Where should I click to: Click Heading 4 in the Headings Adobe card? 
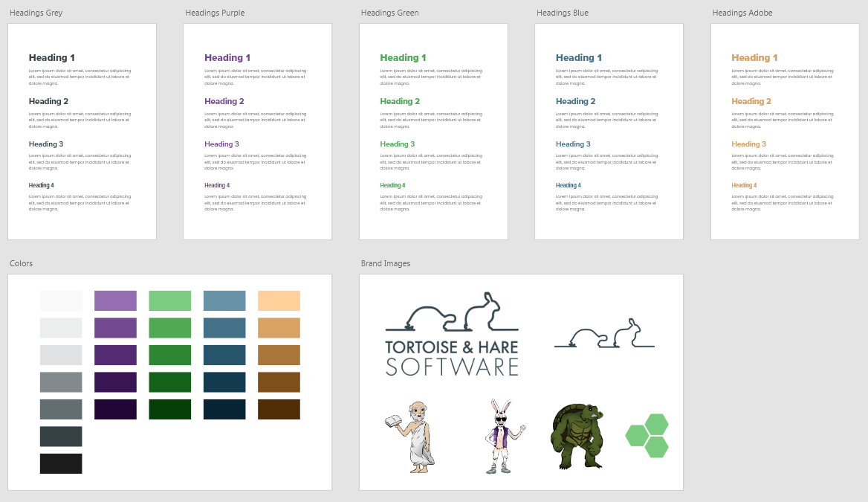click(744, 185)
